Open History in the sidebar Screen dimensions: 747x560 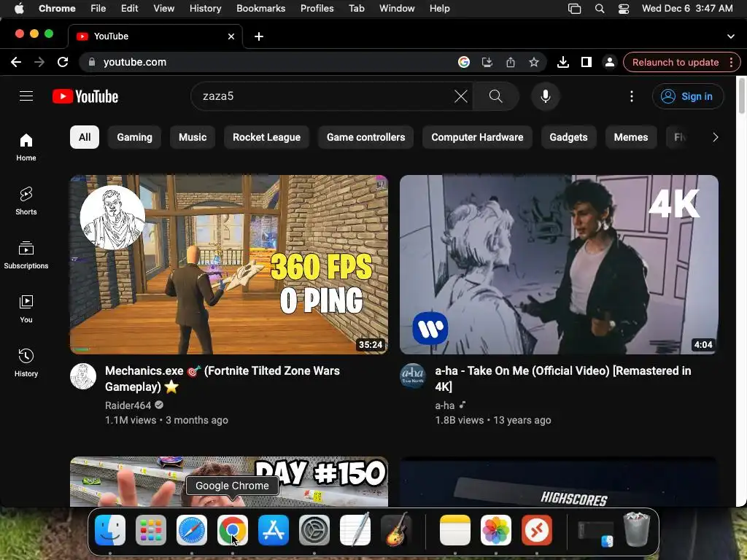tap(26, 363)
